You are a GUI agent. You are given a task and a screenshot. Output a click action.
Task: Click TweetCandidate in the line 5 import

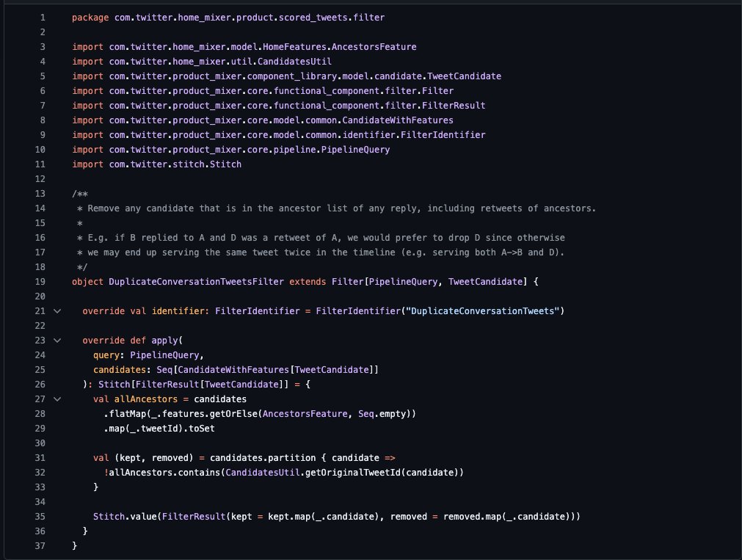coord(465,76)
